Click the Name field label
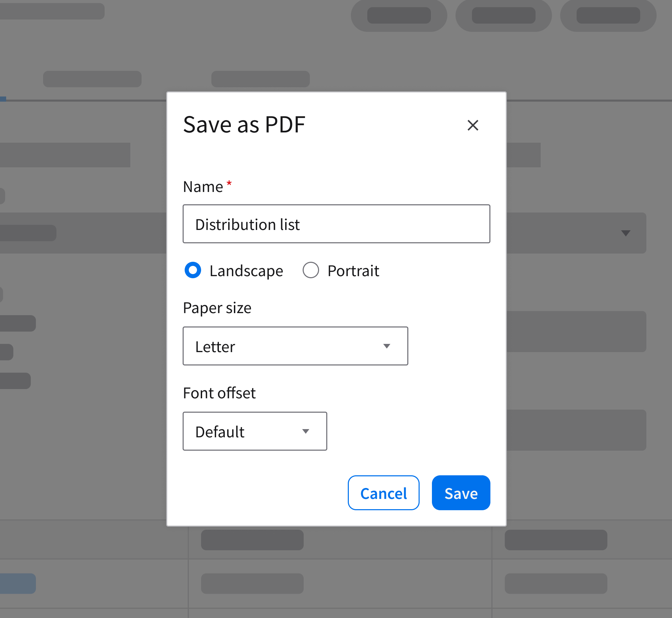 point(203,187)
